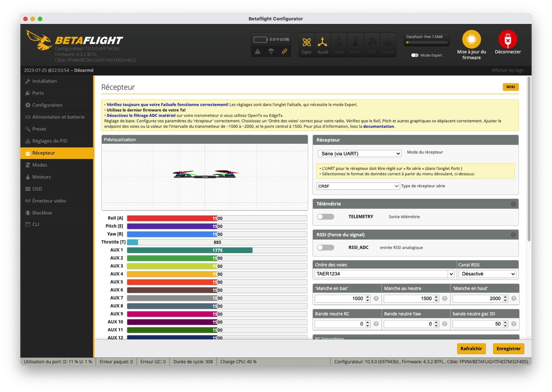The image size is (552, 392).
Task: Open the Moteurs tab
Action: pyautogui.click(x=57, y=177)
